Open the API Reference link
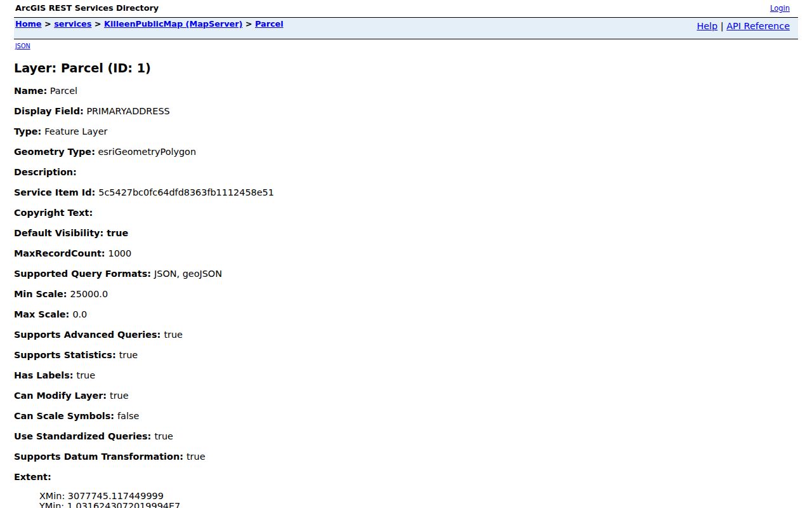This screenshot has height=508, width=812. pyautogui.click(x=758, y=26)
